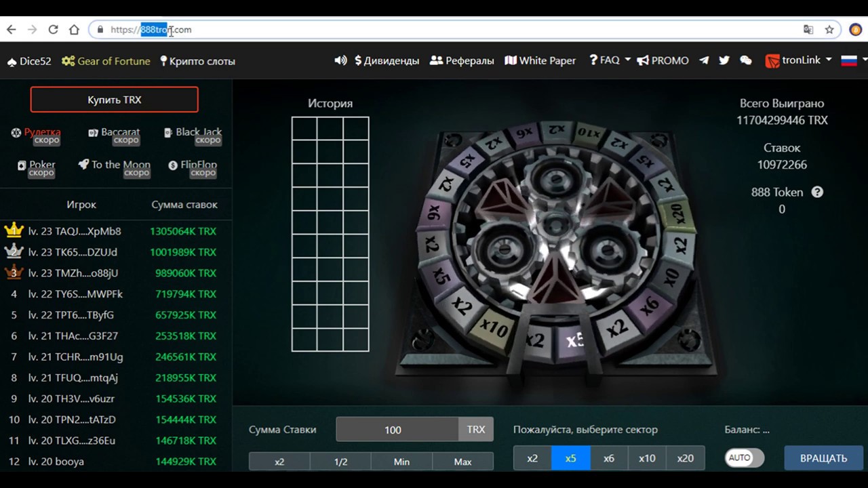The height and width of the screenshot is (488, 868).
Task: Set the maximum bet with Max button
Action: tap(462, 462)
